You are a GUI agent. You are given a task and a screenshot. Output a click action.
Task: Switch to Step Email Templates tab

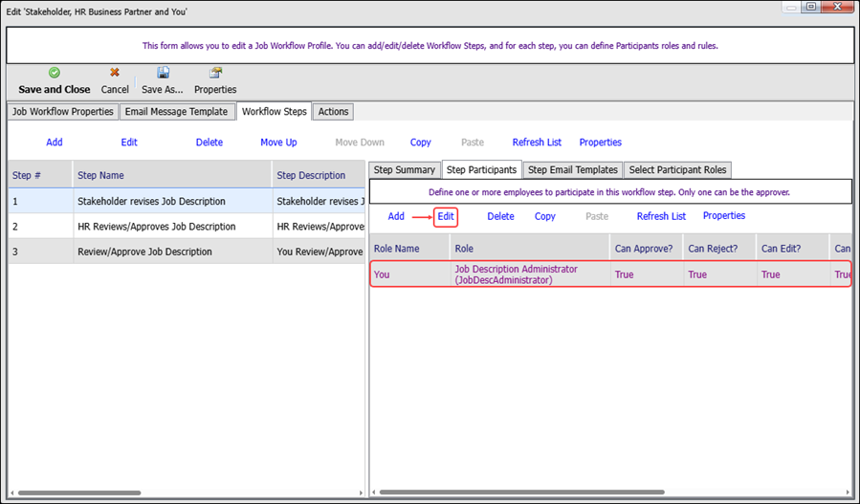[572, 170]
